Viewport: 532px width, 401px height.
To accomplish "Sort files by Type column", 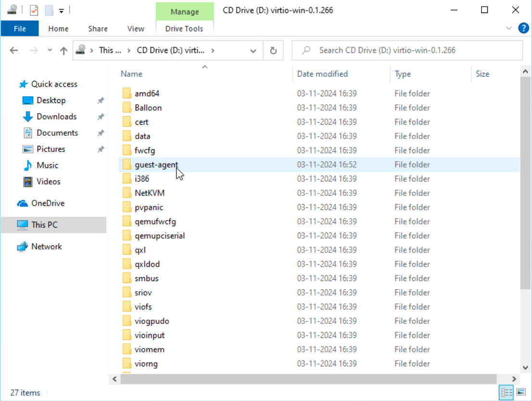I will pyautogui.click(x=403, y=74).
